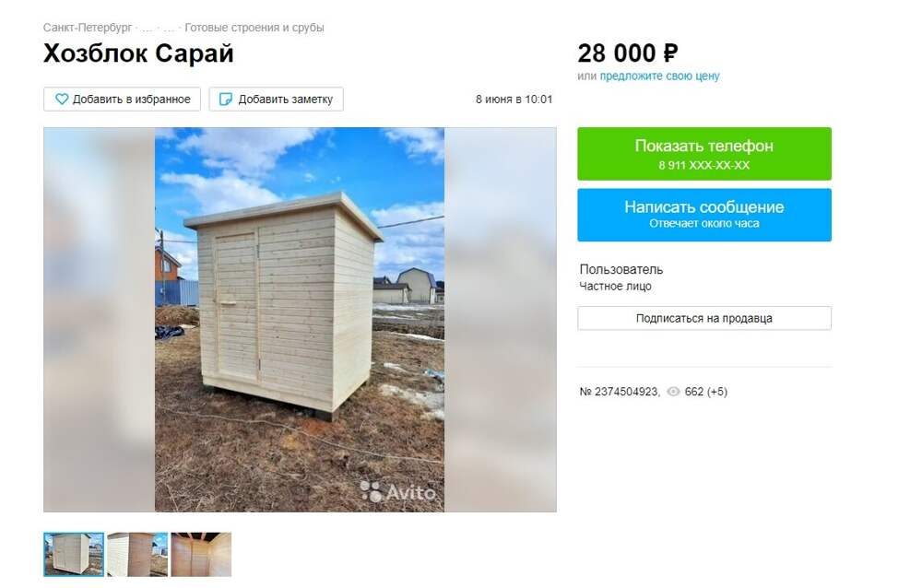Click the Avito watermark logo on photo
This screenshot has width=922, height=588.
tap(397, 492)
